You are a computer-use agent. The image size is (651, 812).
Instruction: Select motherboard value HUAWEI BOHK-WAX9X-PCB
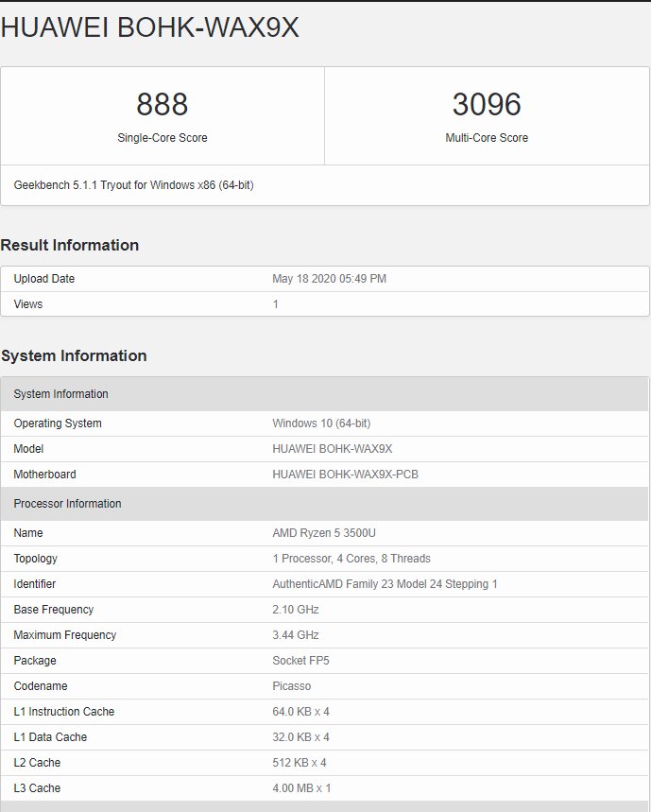(345, 475)
